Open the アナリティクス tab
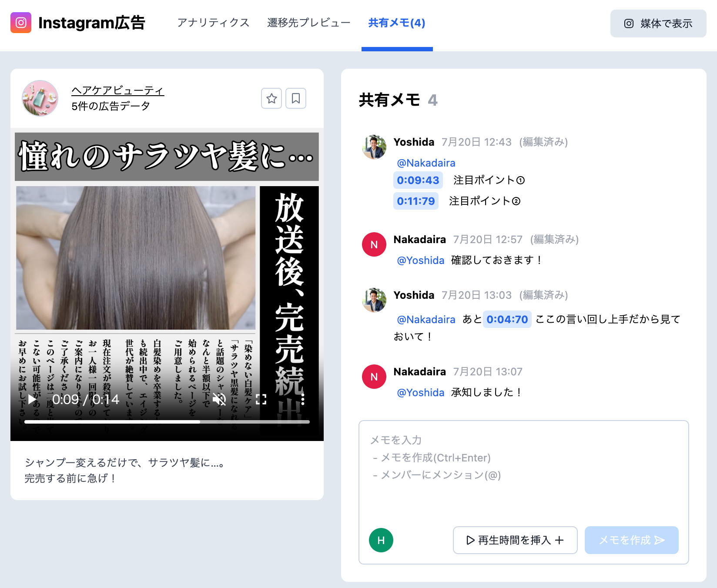This screenshot has width=717, height=588. pos(213,23)
